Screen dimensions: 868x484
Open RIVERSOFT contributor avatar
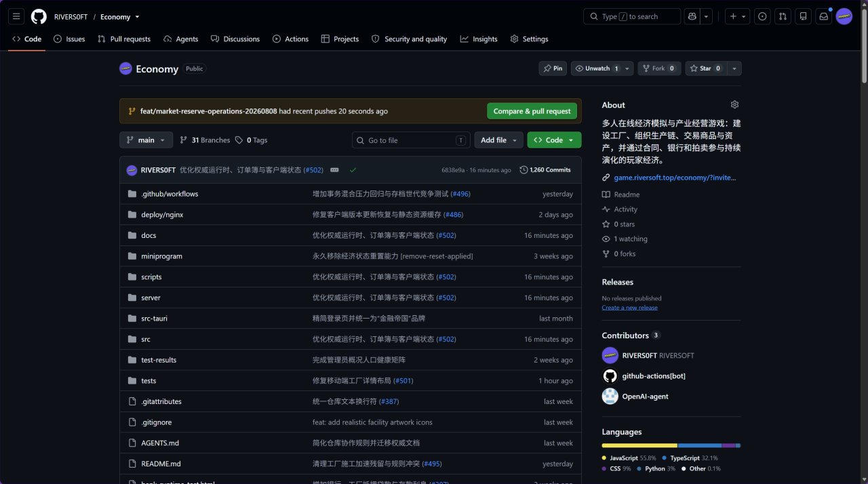point(610,355)
